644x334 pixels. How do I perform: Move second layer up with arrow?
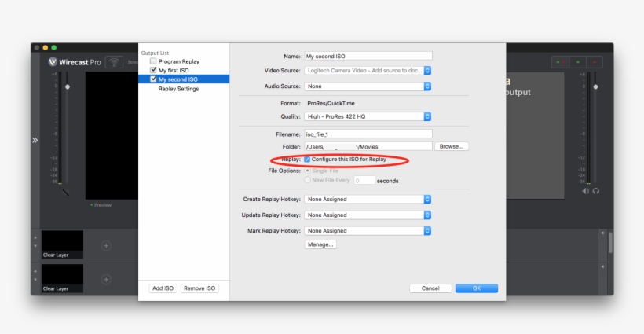[35, 270]
